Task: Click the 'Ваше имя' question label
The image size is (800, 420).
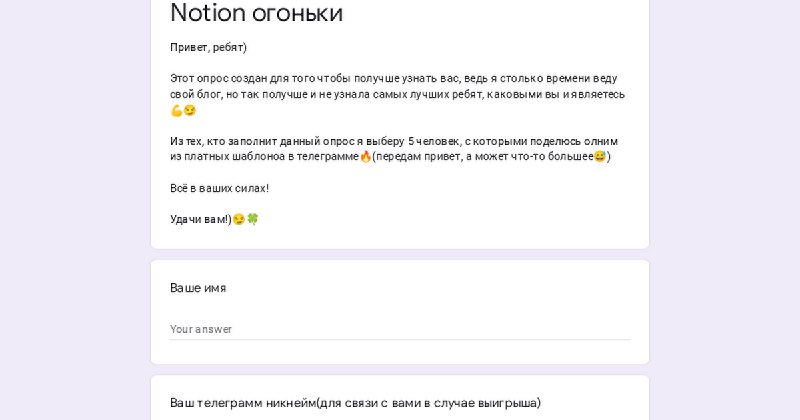Action: pos(198,288)
